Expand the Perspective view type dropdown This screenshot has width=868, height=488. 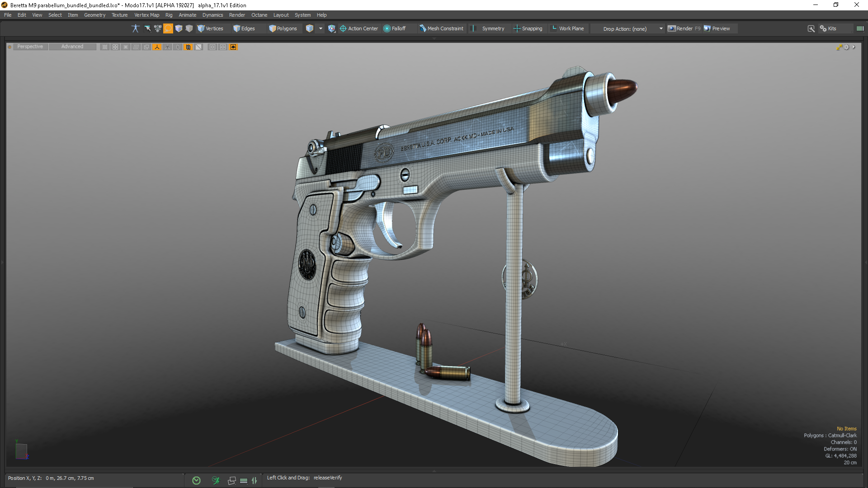pos(30,47)
